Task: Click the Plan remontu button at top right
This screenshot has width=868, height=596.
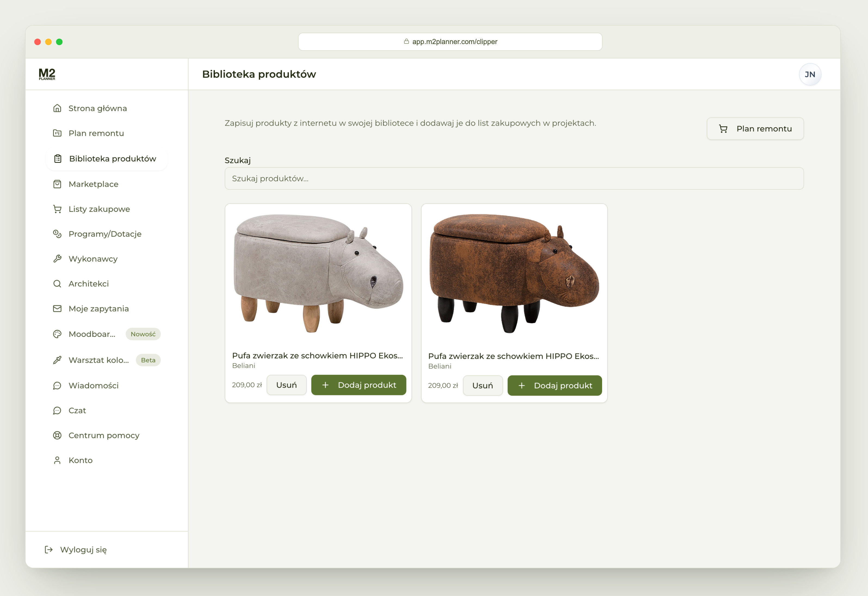Action: (x=755, y=129)
